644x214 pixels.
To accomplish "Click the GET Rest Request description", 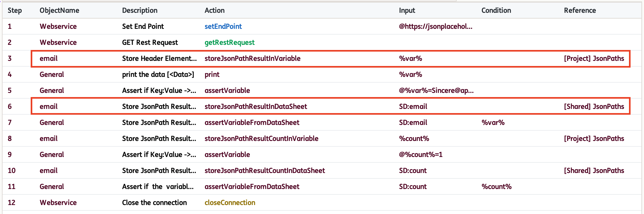I will click(x=150, y=42).
